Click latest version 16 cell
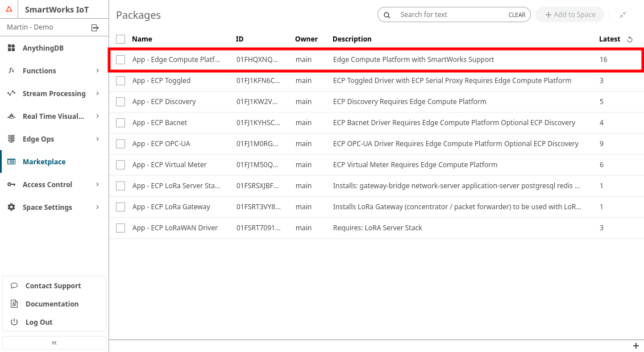This screenshot has width=644, height=352. click(603, 60)
